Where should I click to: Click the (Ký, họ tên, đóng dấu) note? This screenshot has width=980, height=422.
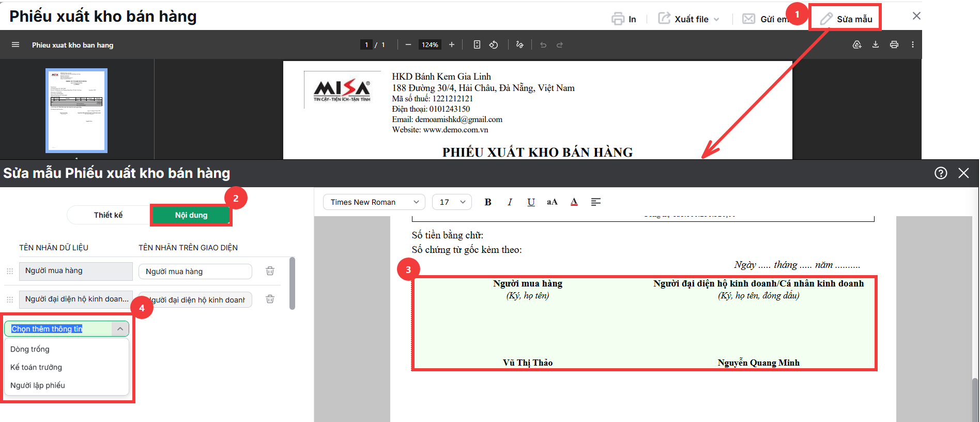(758, 296)
